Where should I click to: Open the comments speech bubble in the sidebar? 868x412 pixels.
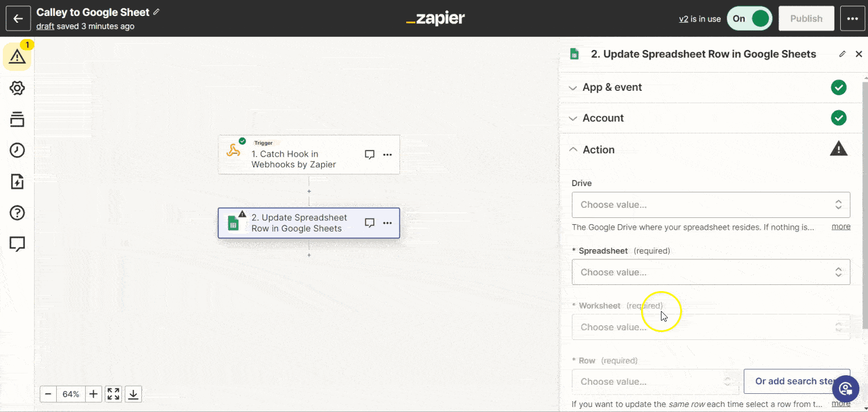coord(17,244)
